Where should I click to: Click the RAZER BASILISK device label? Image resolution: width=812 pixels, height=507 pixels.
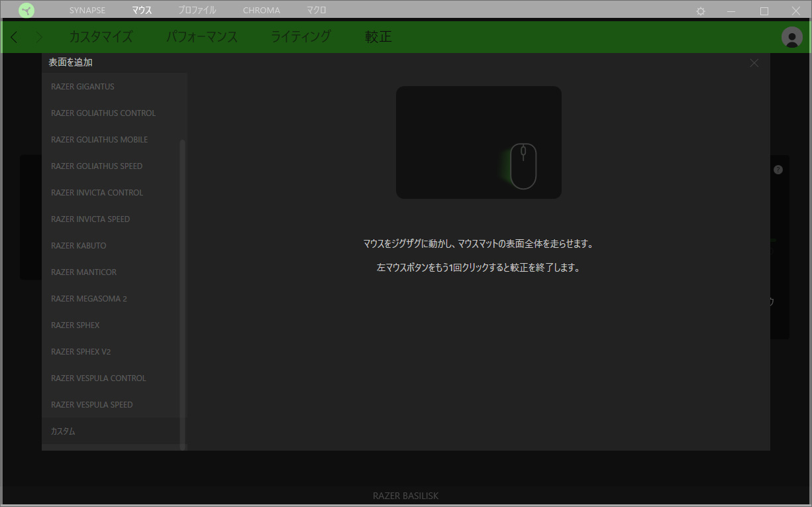[x=406, y=496]
